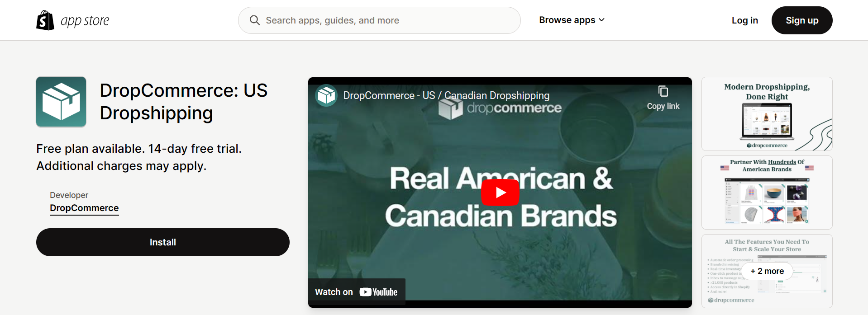Click the Free plan available text
The width and height of the screenshot is (868, 315).
click(139, 157)
